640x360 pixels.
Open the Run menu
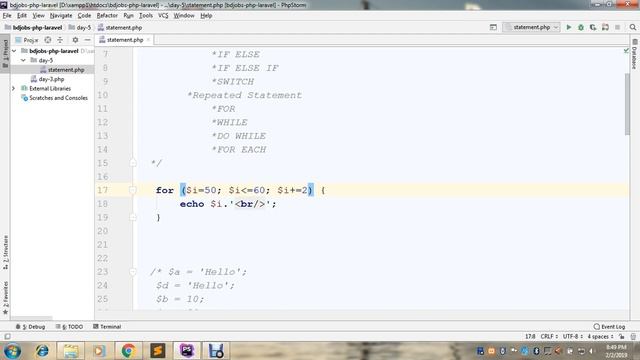click(128, 16)
